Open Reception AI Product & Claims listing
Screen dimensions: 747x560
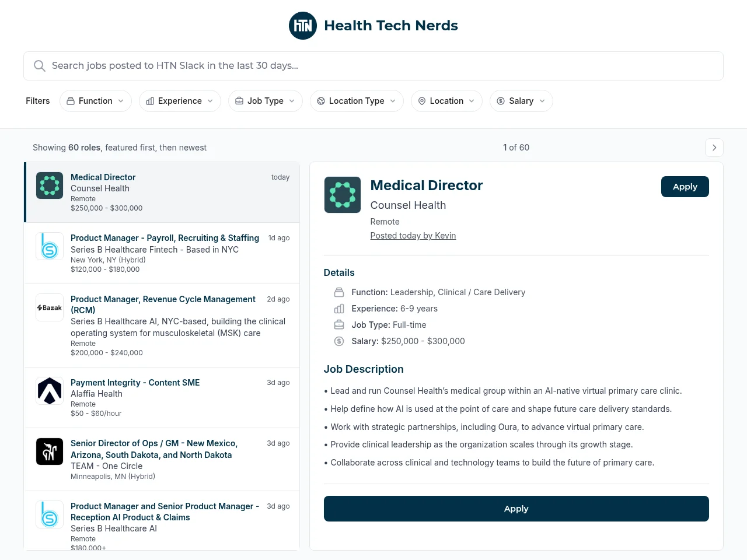(162, 520)
